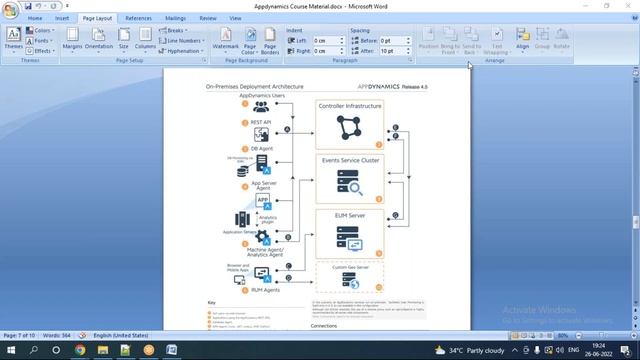Open Customize Quick Access Toolbar dropdown
The image size is (640, 360).
[67, 6]
